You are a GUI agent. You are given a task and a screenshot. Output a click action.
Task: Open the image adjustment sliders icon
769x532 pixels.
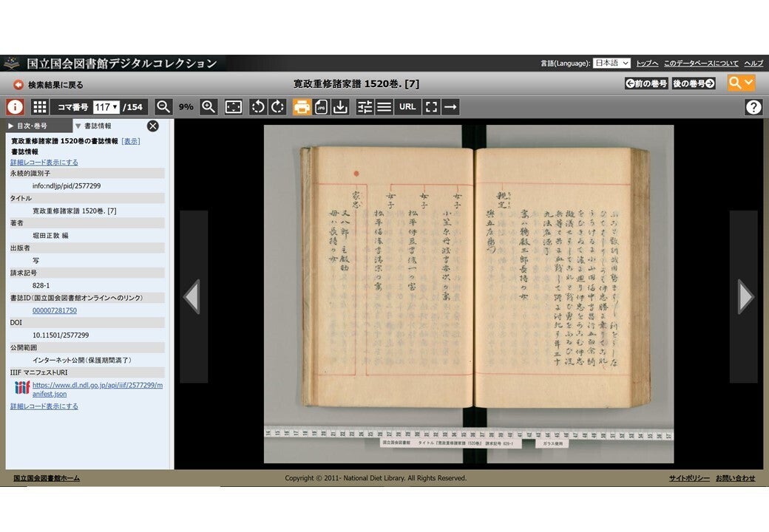[365, 107]
